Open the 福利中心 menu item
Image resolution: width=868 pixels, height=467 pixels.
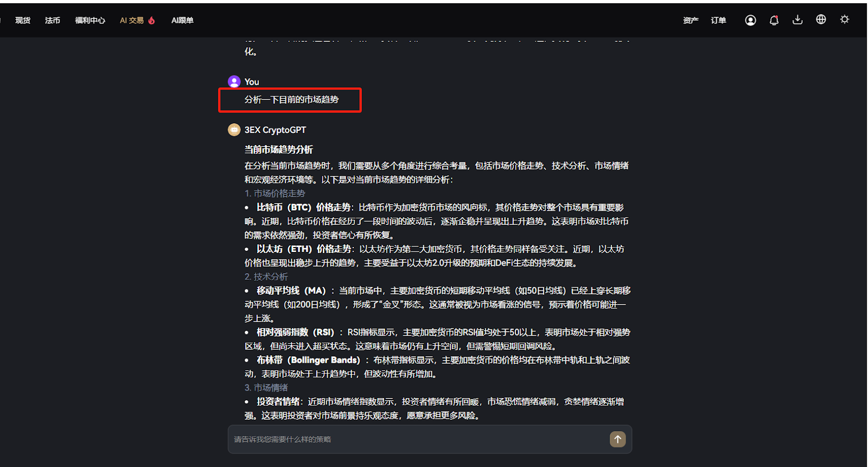pos(90,20)
